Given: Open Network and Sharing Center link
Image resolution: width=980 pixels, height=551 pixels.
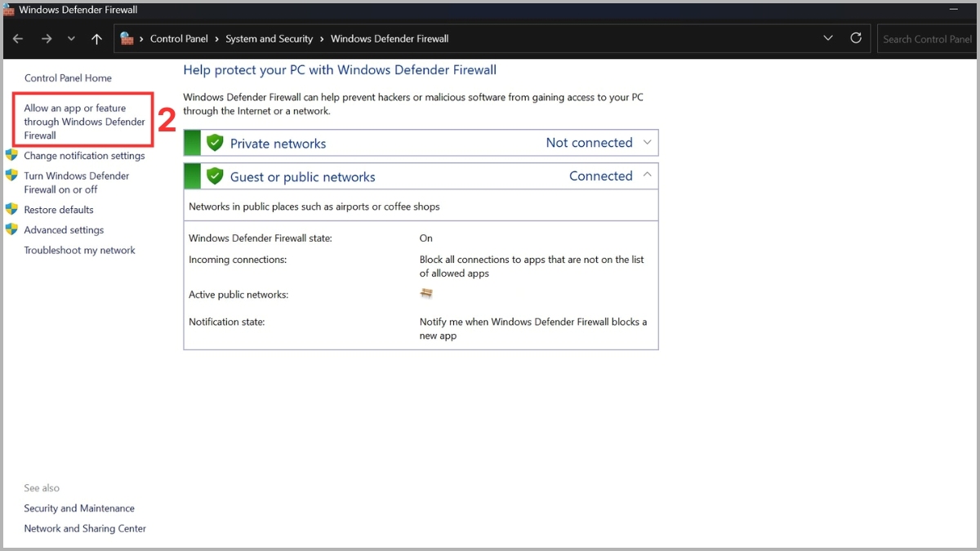Looking at the screenshot, I should click(85, 529).
